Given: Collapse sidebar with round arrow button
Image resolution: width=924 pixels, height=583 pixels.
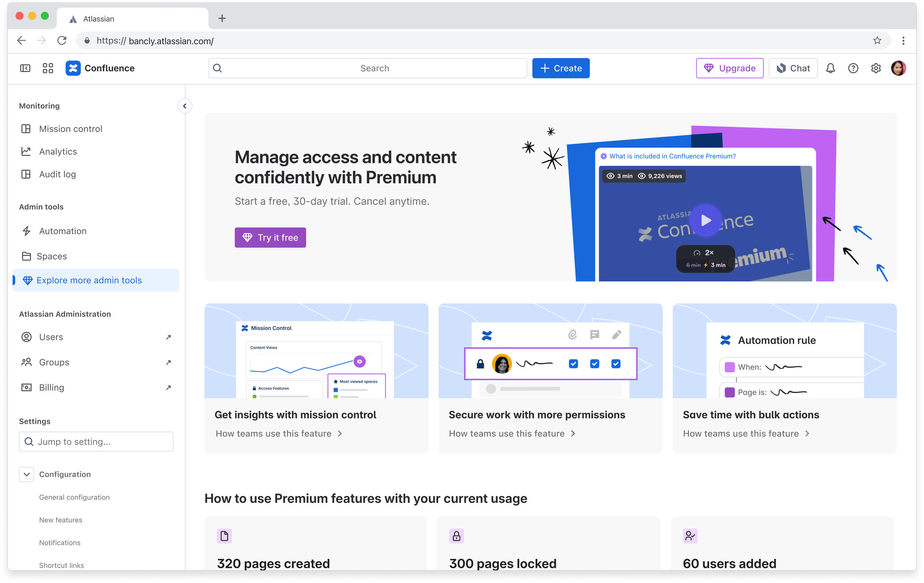Looking at the screenshot, I should click(x=184, y=106).
